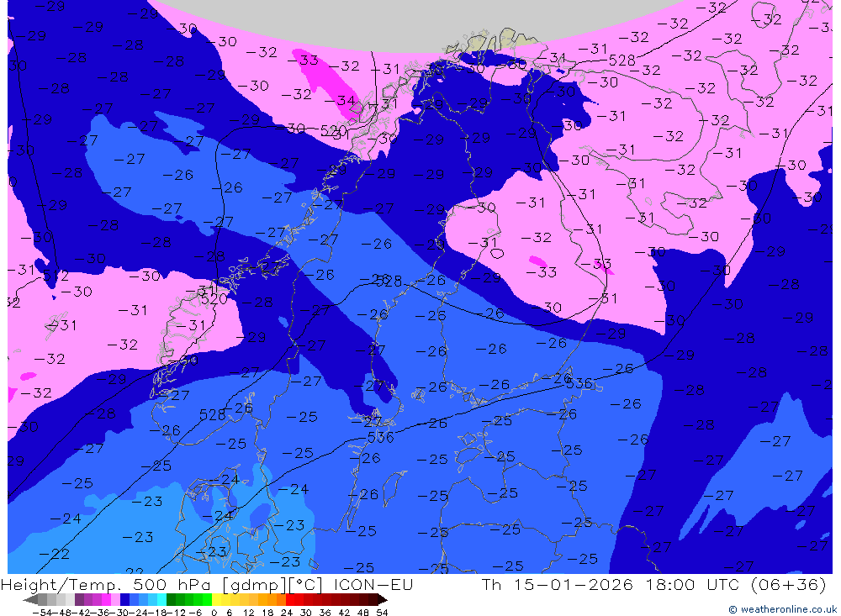This screenshot has width=841, height=616.
Task: Click the '512' contour height label
Action: tap(56, 276)
